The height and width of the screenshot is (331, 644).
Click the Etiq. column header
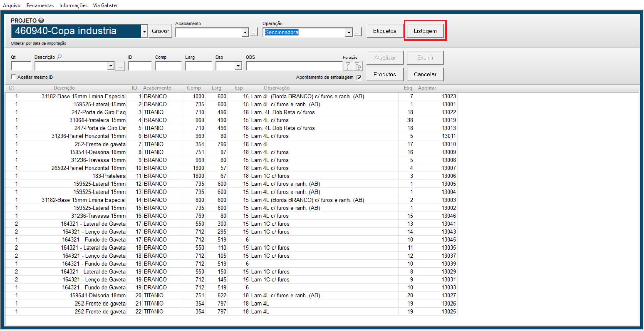pyautogui.click(x=408, y=88)
